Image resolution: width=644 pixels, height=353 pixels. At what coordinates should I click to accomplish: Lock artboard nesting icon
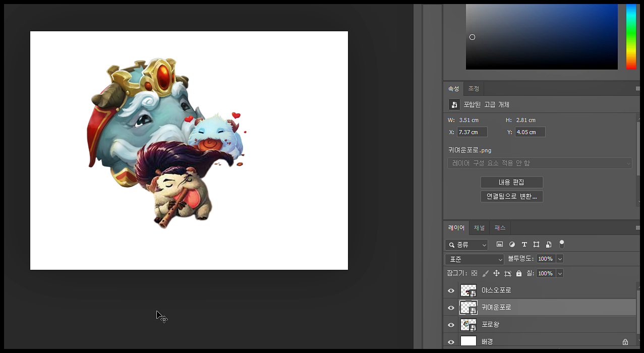point(508,273)
